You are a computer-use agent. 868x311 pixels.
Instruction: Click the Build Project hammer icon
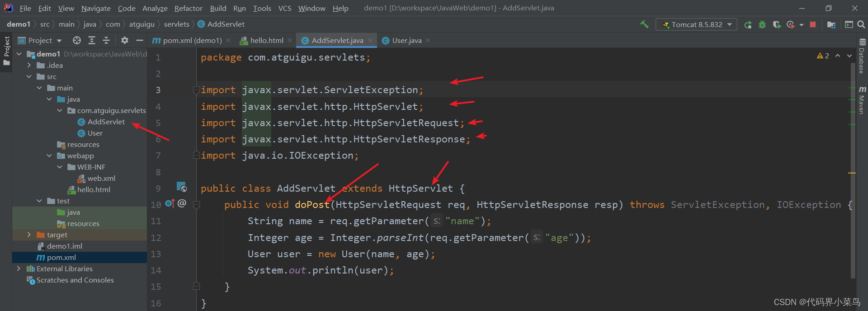(644, 24)
